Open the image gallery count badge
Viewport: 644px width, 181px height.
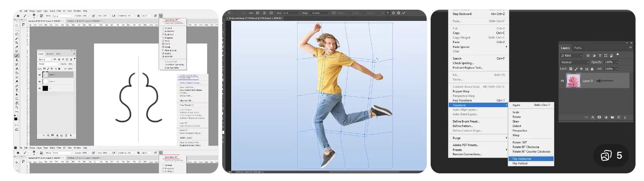click(612, 155)
